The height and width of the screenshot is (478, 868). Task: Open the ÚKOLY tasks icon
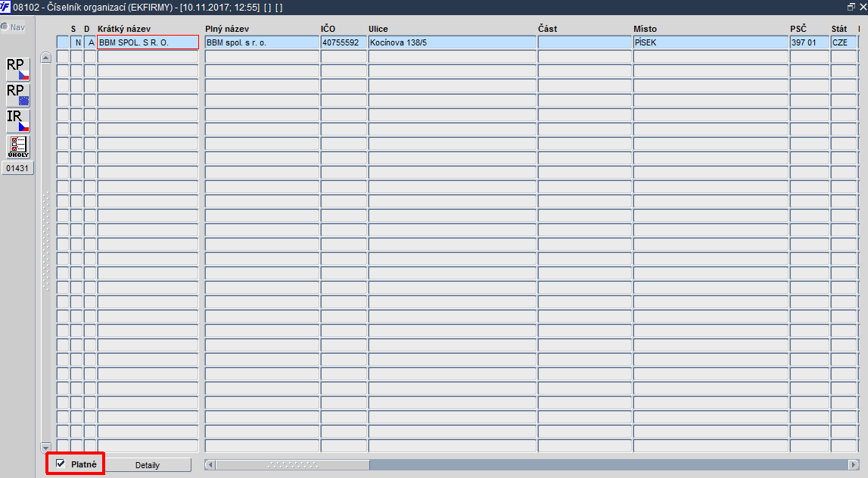[17, 147]
